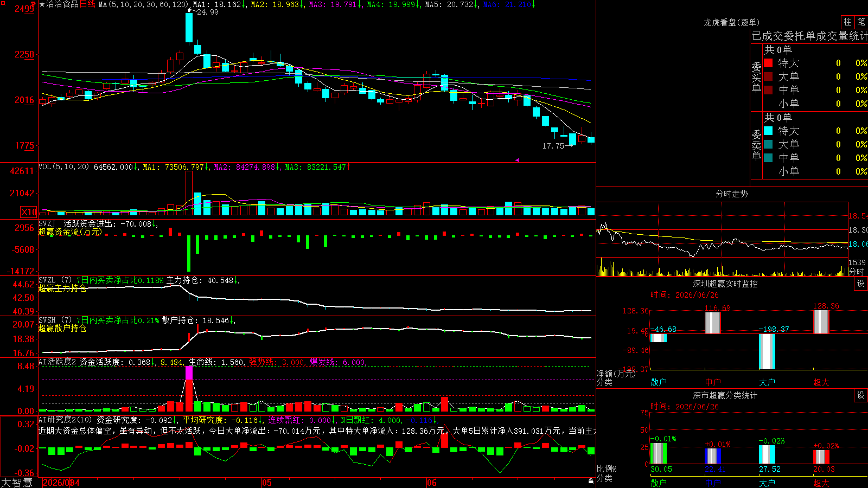Click the 24.99 high price label

[x=208, y=12]
